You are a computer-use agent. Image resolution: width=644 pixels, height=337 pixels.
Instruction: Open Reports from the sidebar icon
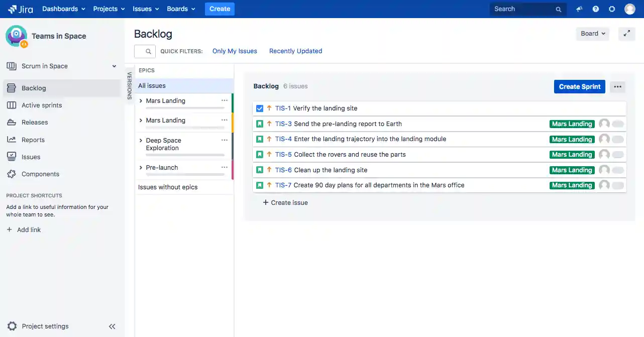point(12,140)
